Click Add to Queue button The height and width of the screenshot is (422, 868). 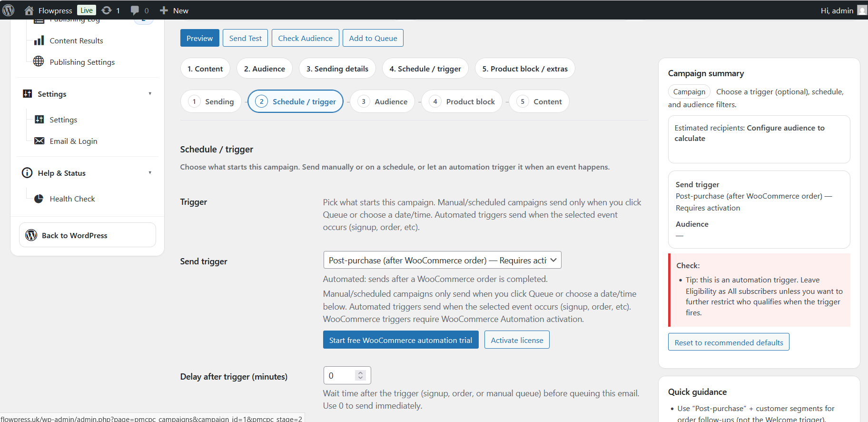point(373,38)
